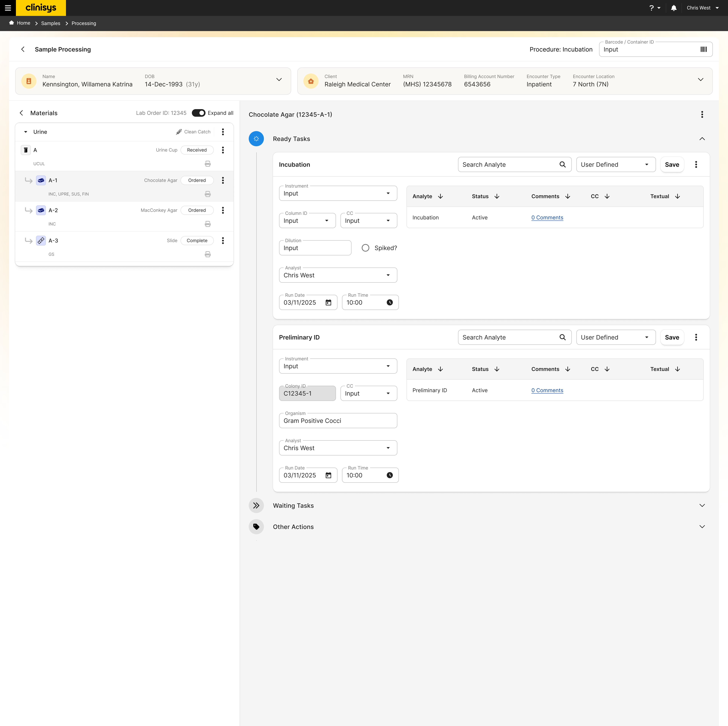Collapse Ready Tasks section
This screenshot has height=726, width=728.
point(702,139)
